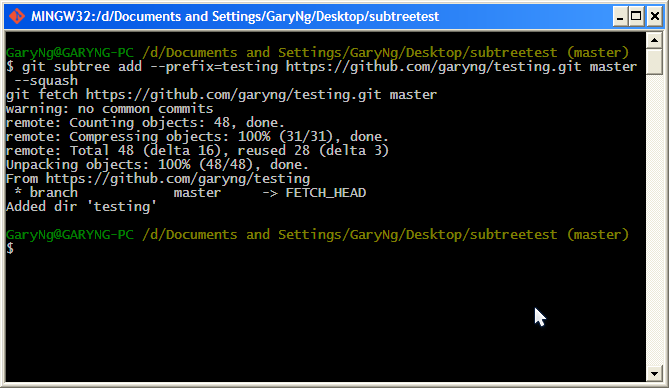Click the Git Bash diamond icon in title bar
Image resolution: width=669 pixels, height=388 pixels.
[x=17, y=16]
